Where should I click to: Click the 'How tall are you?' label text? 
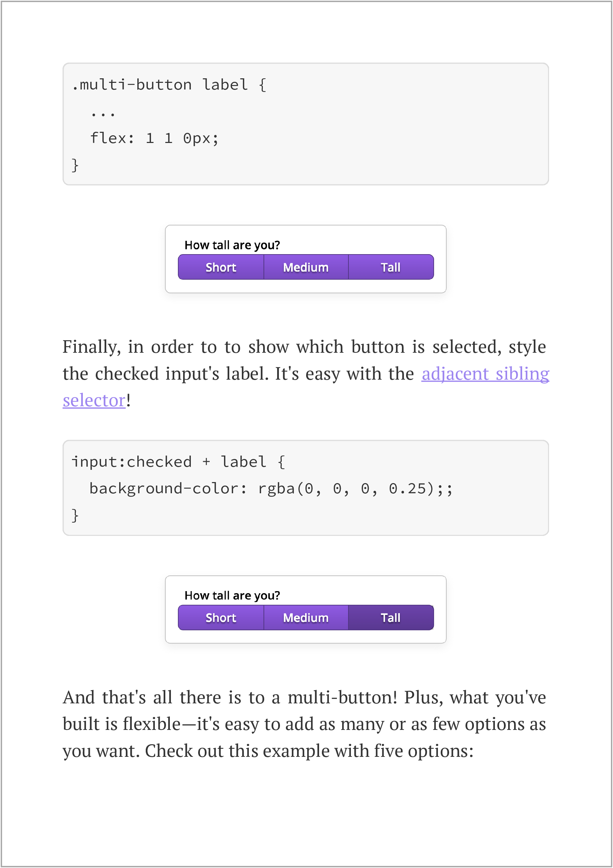(232, 245)
